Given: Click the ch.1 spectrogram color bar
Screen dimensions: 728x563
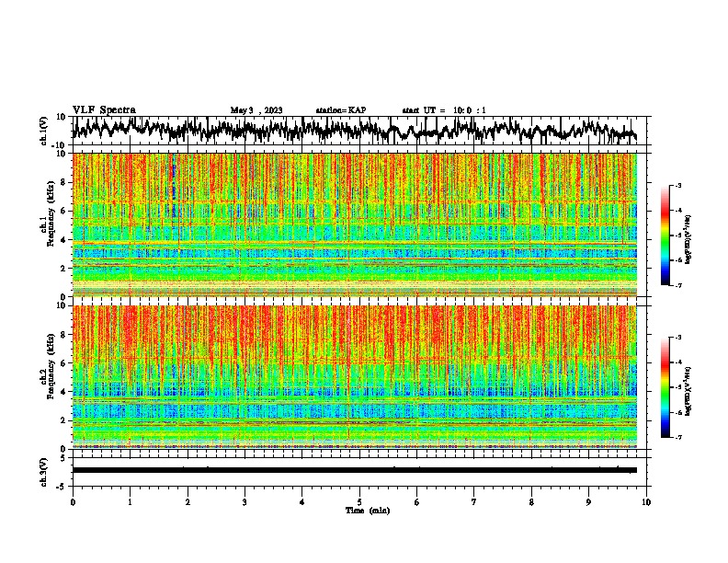Looking at the screenshot, I should coord(665,236).
